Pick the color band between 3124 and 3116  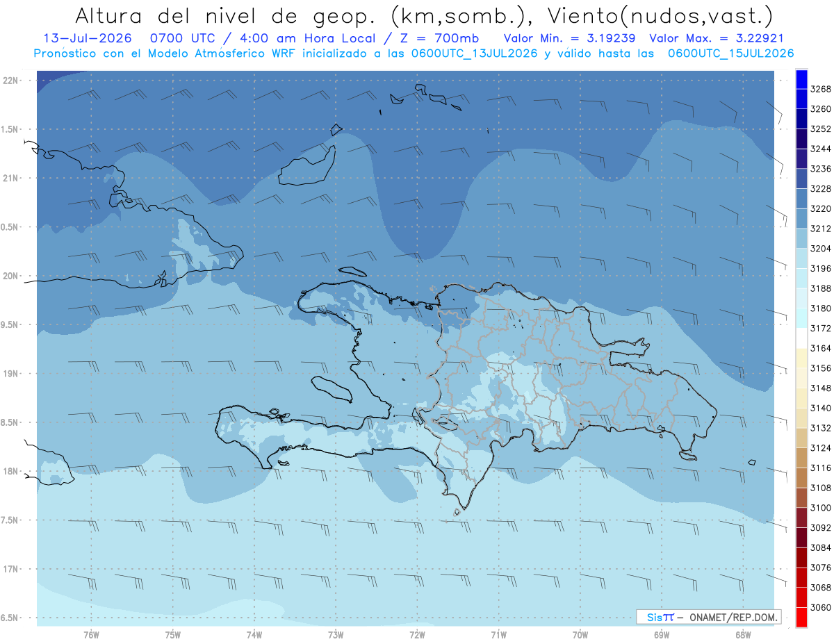(801, 457)
